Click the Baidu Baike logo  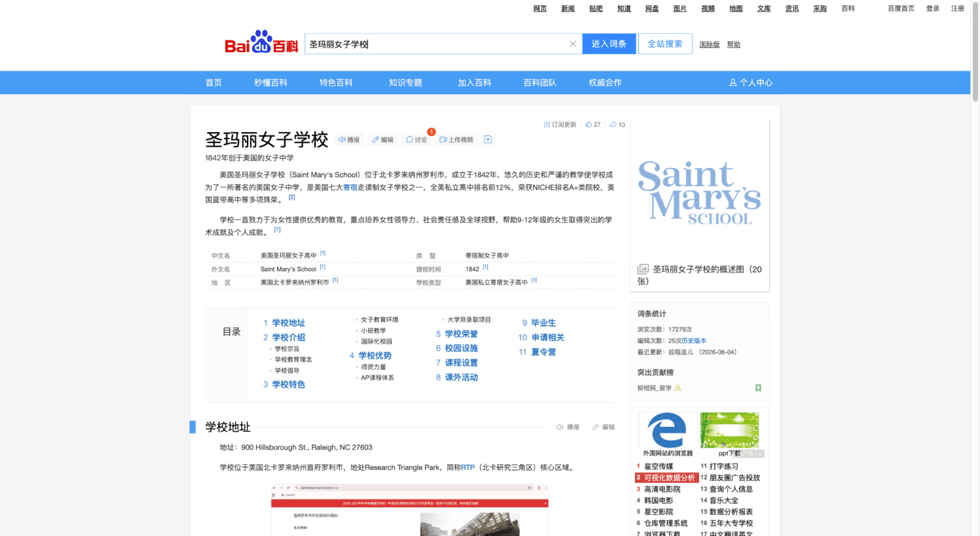tap(261, 42)
